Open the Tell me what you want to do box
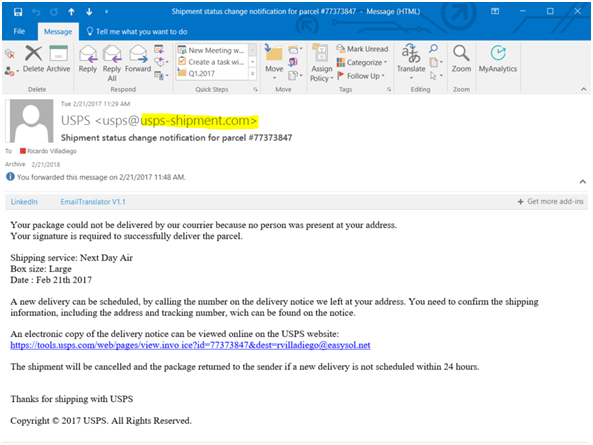Viewport: 593px width, 445px height. click(137, 31)
